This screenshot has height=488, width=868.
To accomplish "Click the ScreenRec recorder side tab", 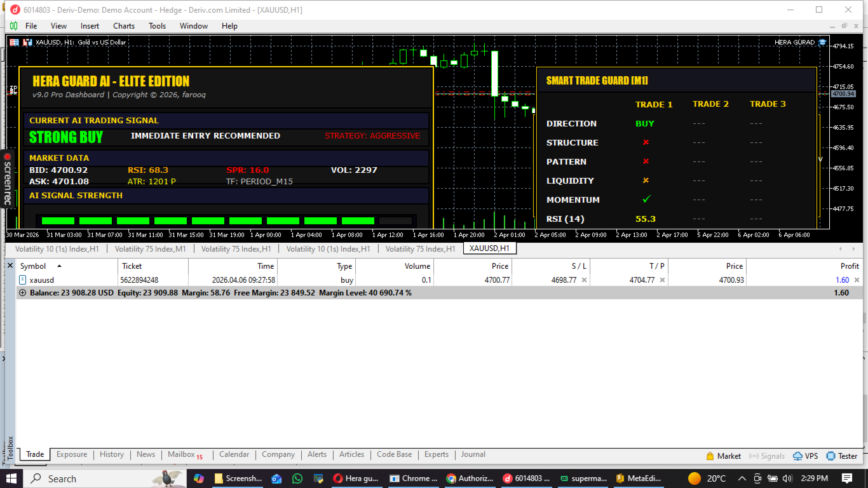I will (x=7, y=179).
